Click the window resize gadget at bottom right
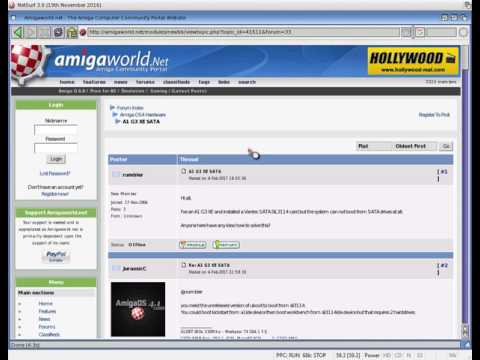Viewport: 480px width, 360px height. click(x=467, y=344)
